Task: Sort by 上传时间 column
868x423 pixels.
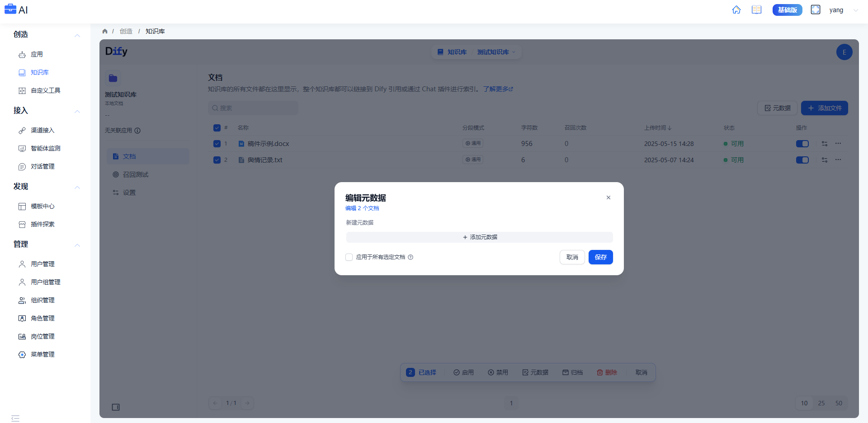Action: click(658, 128)
